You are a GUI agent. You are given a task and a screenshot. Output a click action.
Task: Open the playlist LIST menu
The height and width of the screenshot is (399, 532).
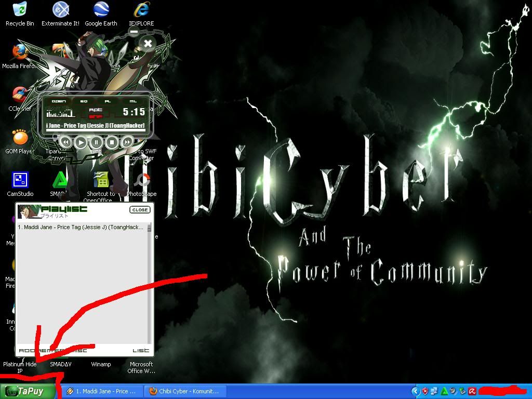click(140, 351)
